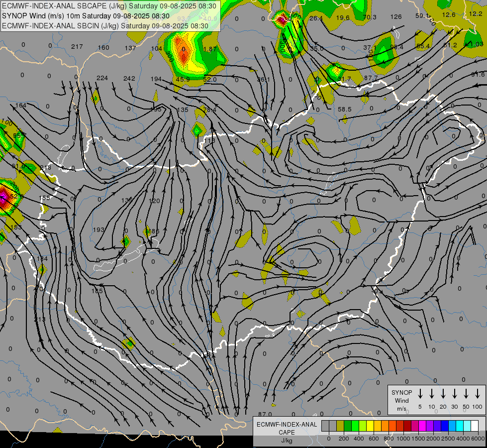Click the 200 tick label on CAPE scale
The image size is (487, 448).
pos(344,439)
